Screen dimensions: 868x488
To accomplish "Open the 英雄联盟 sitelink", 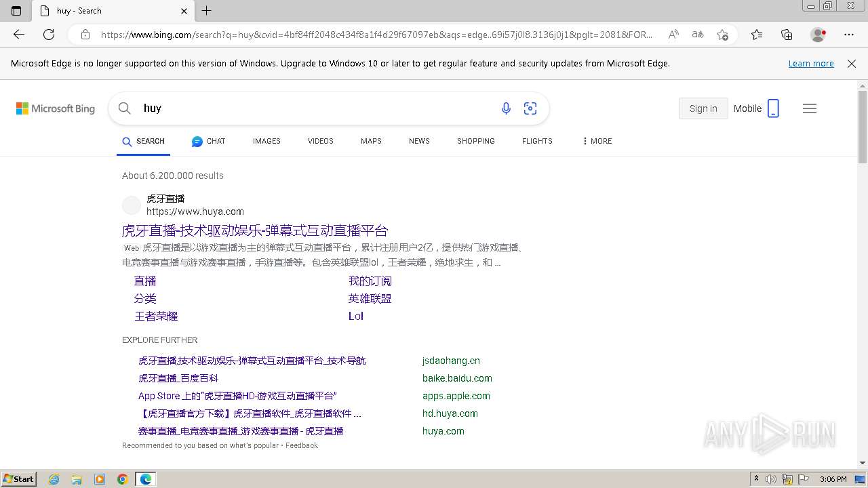I will click(370, 298).
